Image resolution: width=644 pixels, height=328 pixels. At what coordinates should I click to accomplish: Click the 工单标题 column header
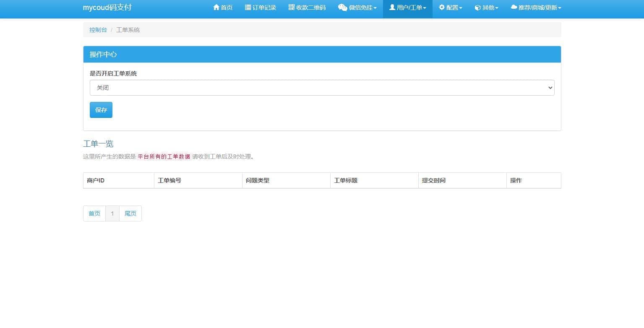point(346,180)
